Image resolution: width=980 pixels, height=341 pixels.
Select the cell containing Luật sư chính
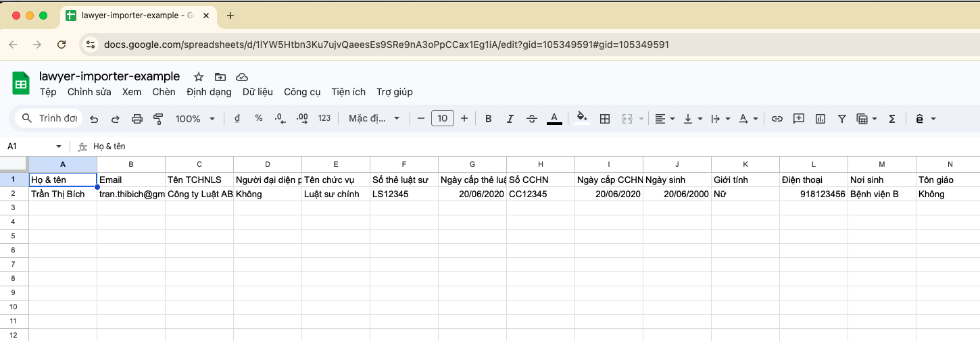[x=336, y=194]
